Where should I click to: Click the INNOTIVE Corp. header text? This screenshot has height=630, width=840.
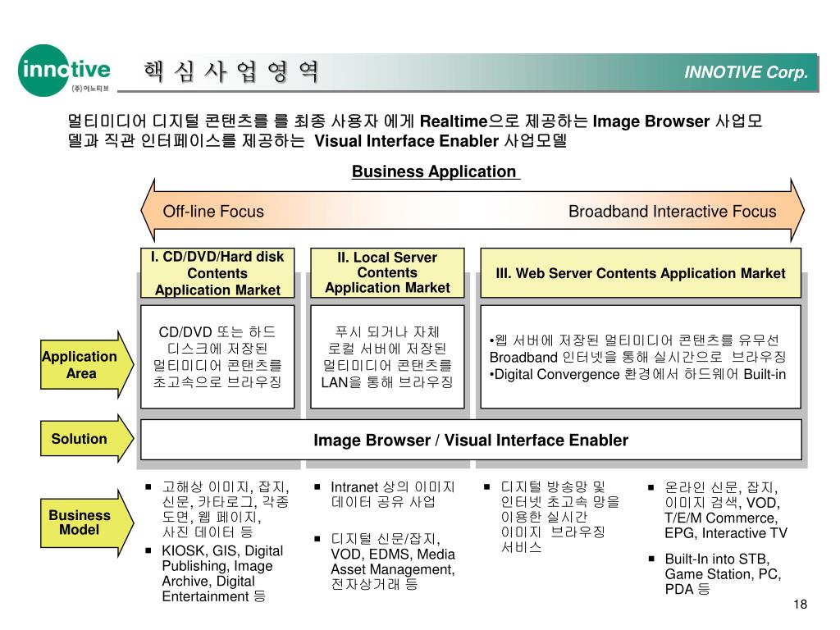(x=746, y=72)
